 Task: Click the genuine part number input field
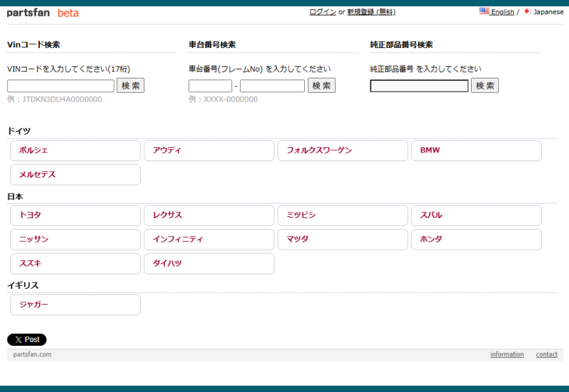(x=419, y=86)
